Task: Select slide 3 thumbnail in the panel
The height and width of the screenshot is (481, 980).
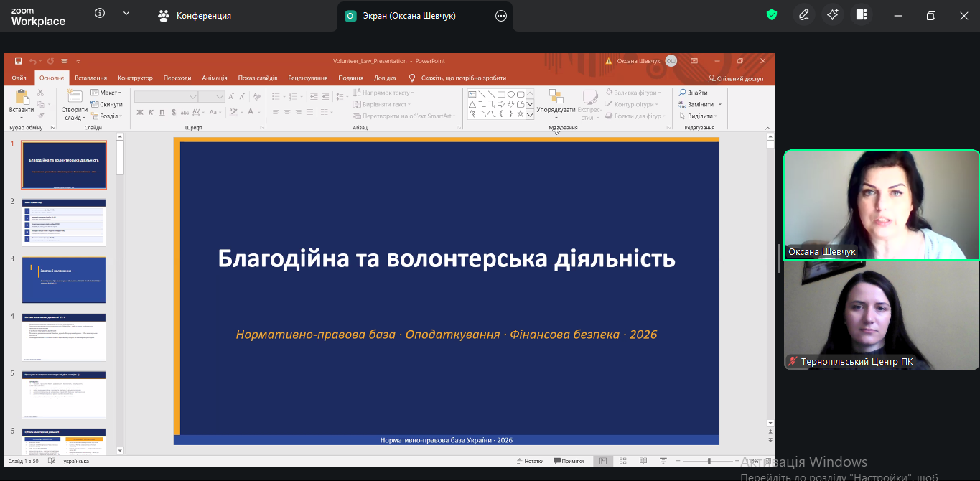Action: (x=64, y=279)
